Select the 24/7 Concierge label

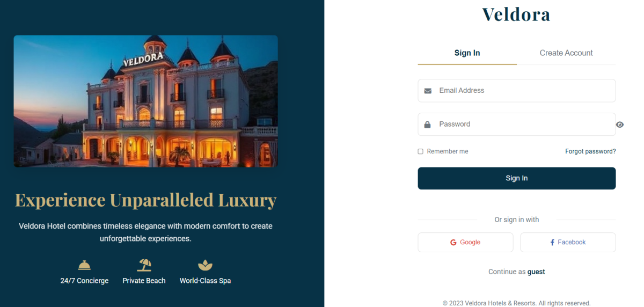[x=84, y=281]
